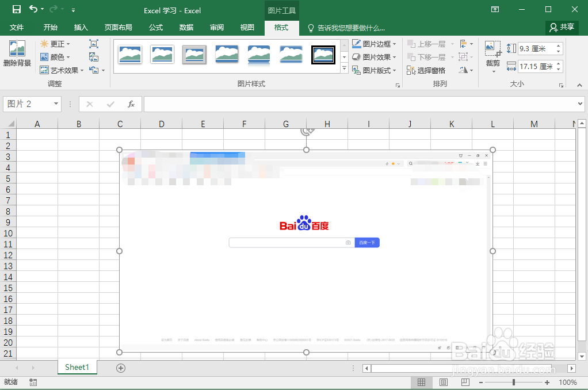Click the 裁剪 crop tool
Viewport: 588px width, 390px height.
[x=492, y=57]
